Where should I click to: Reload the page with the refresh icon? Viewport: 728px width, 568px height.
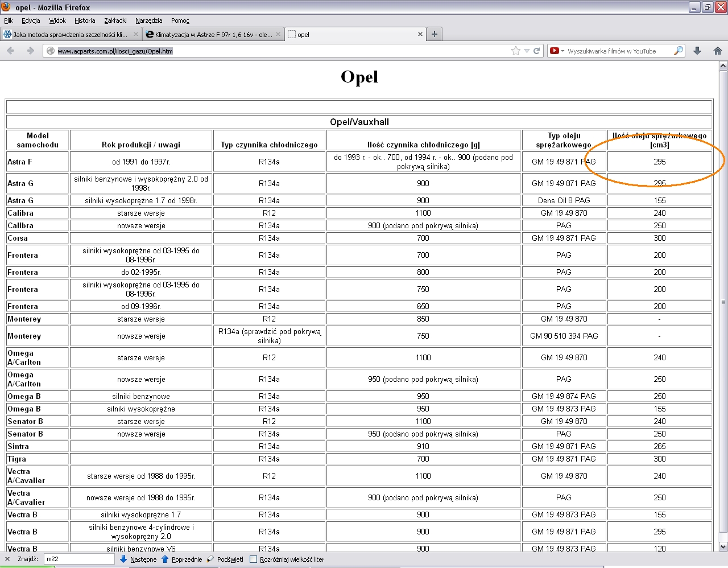tap(536, 51)
